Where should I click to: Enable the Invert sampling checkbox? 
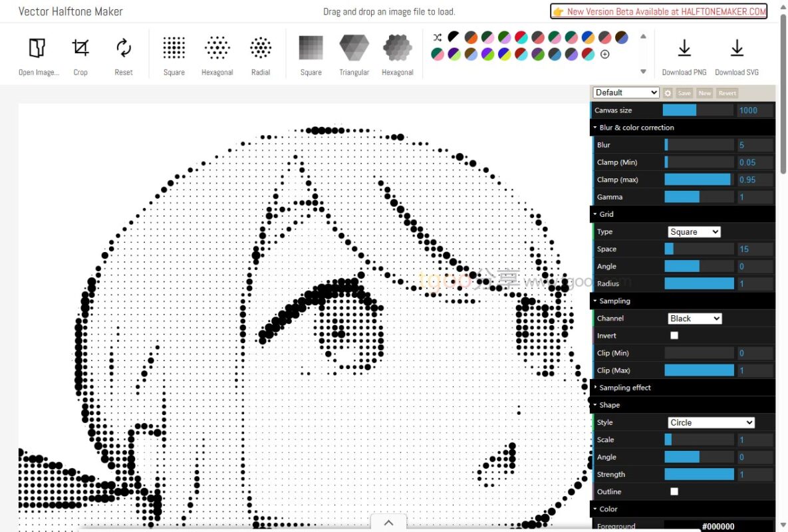coord(674,335)
